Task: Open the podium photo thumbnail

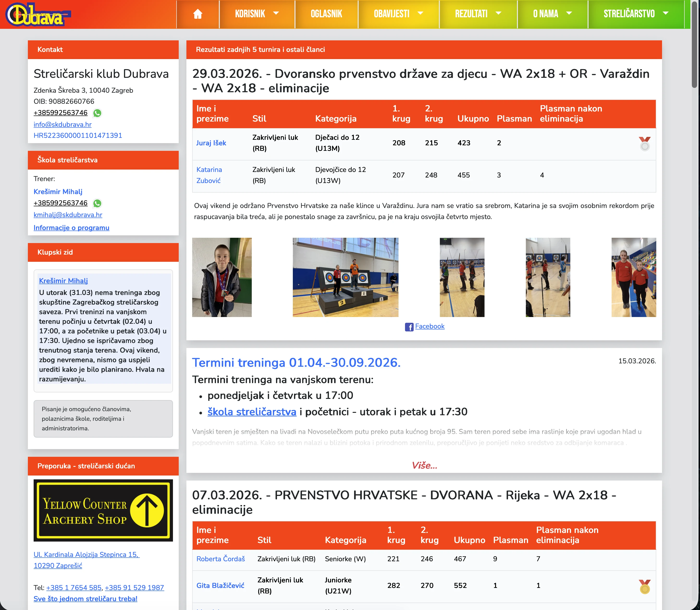Action: [345, 277]
